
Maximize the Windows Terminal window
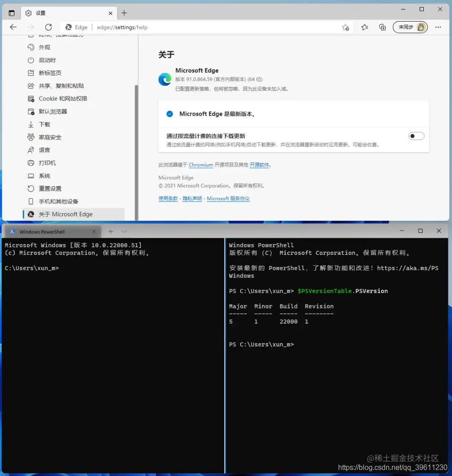421,231
